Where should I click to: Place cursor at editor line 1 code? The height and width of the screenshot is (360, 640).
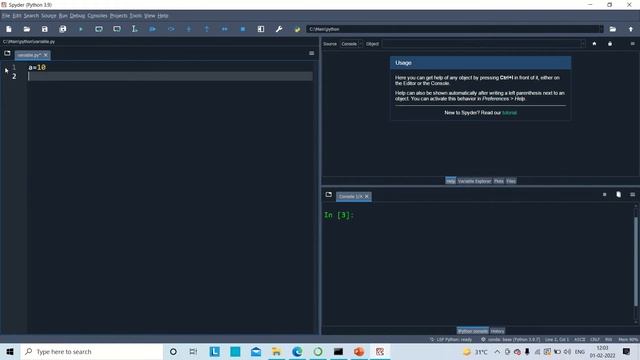point(37,67)
